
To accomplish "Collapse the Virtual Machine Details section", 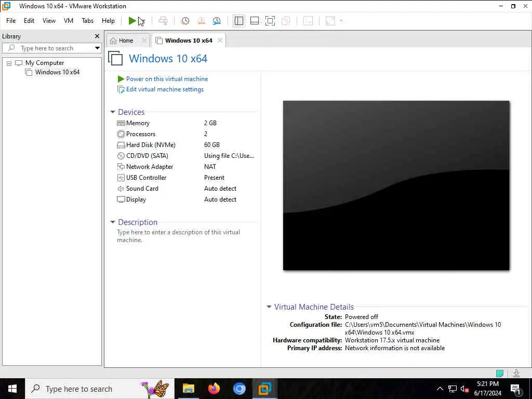I will click(269, 307).
